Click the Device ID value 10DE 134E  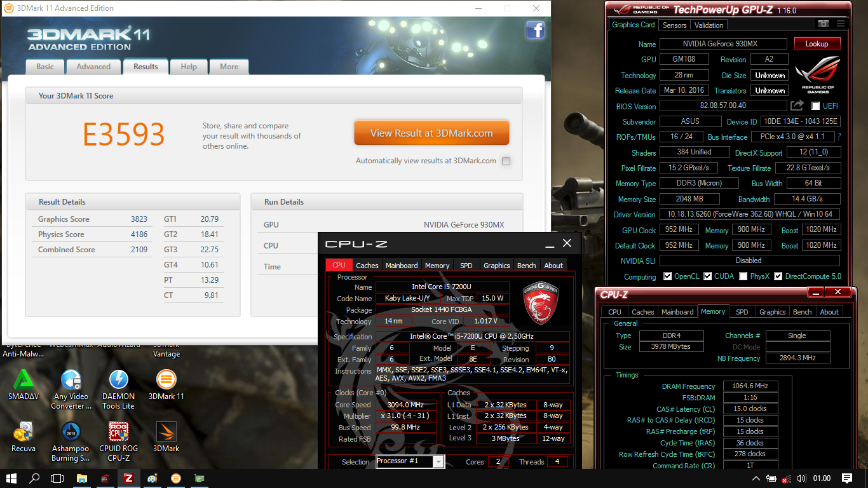tap(801, 121)
